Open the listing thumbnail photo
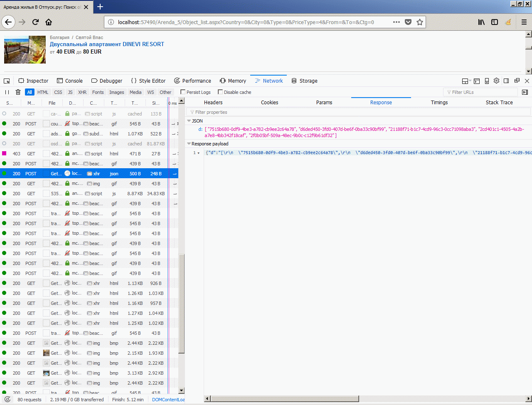The image size is (532, 405). pyautogui.click(x=25, y=49)
